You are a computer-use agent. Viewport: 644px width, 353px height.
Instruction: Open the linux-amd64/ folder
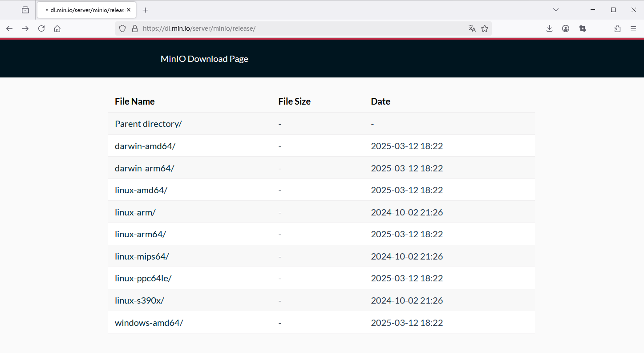141,190
